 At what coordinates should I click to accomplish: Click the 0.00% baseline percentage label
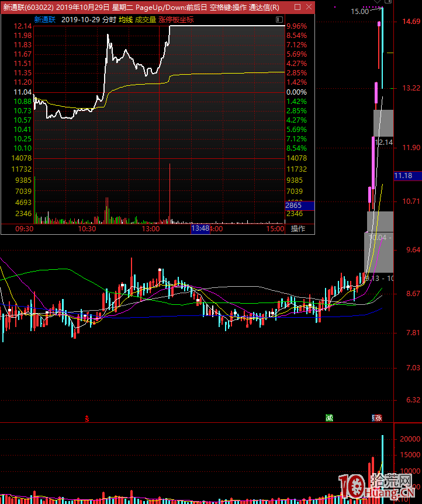coord(296,92)
